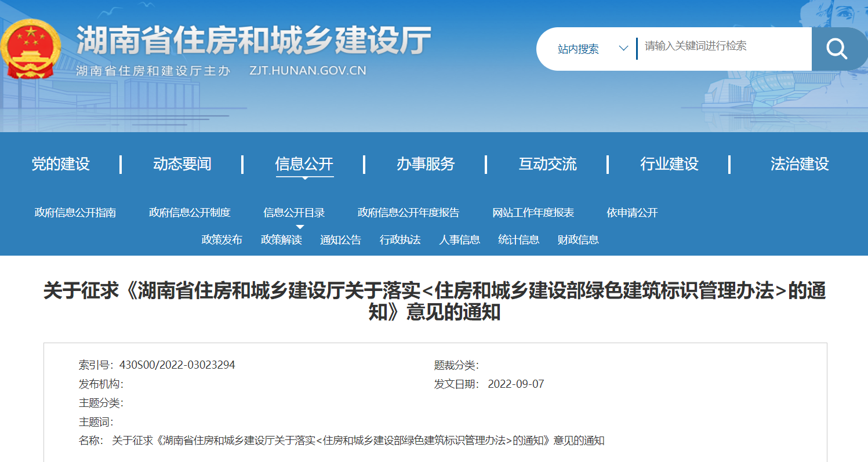This screenshot has height=462, width=868.
Task: Click the publish date 2022-09-07
Action: (516, 384)
